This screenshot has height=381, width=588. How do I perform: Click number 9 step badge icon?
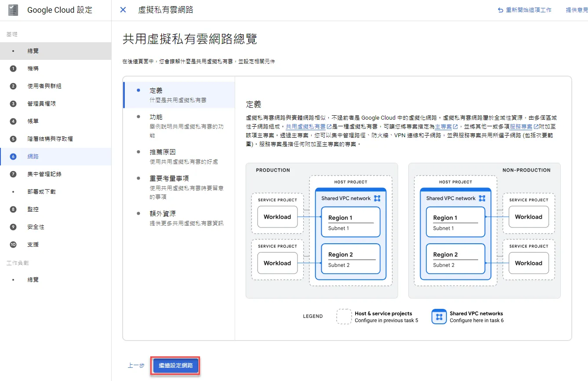tap(13, 227)
